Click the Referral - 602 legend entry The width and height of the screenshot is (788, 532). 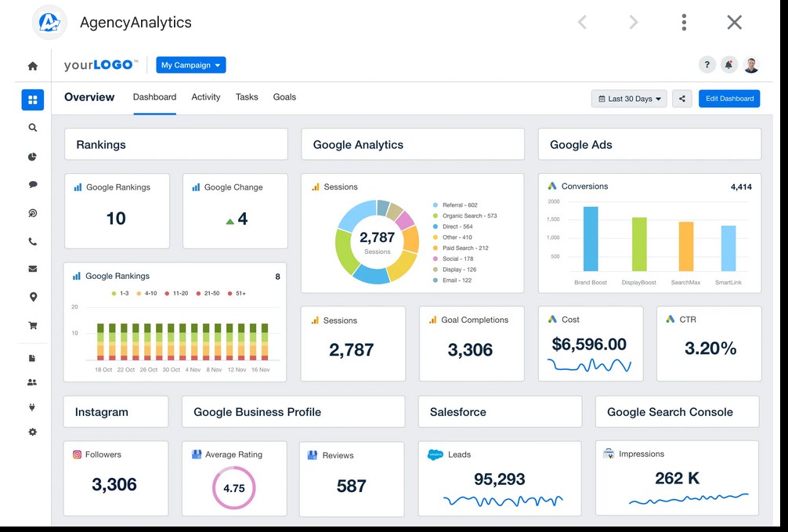click(455, 205)
